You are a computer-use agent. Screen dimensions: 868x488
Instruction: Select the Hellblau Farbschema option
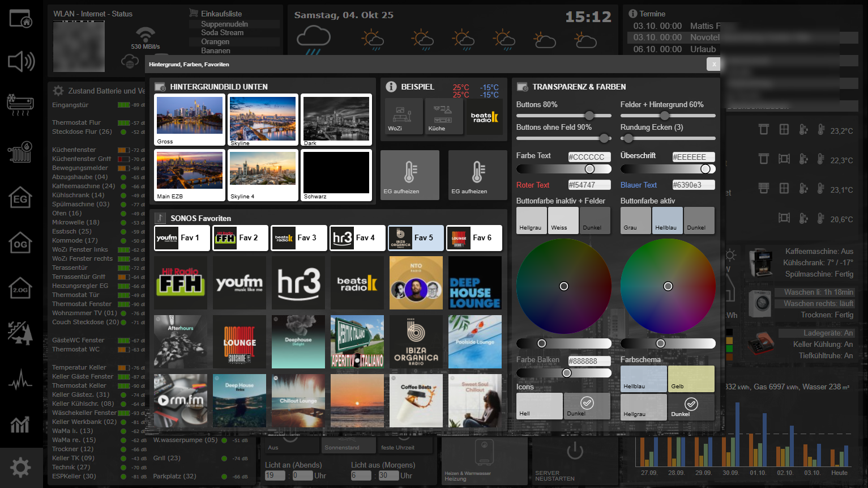click(643, 379)
